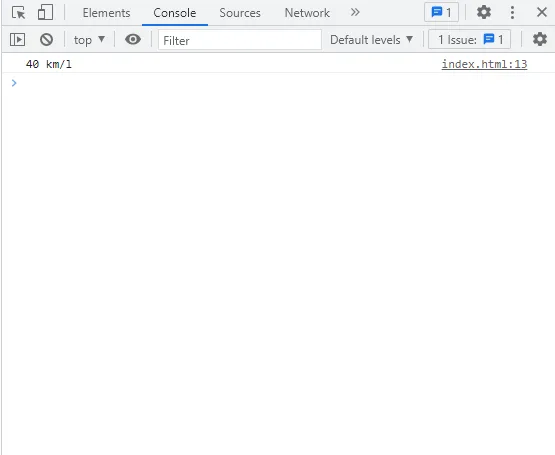
Task: Clear the console
Action: 46,40
